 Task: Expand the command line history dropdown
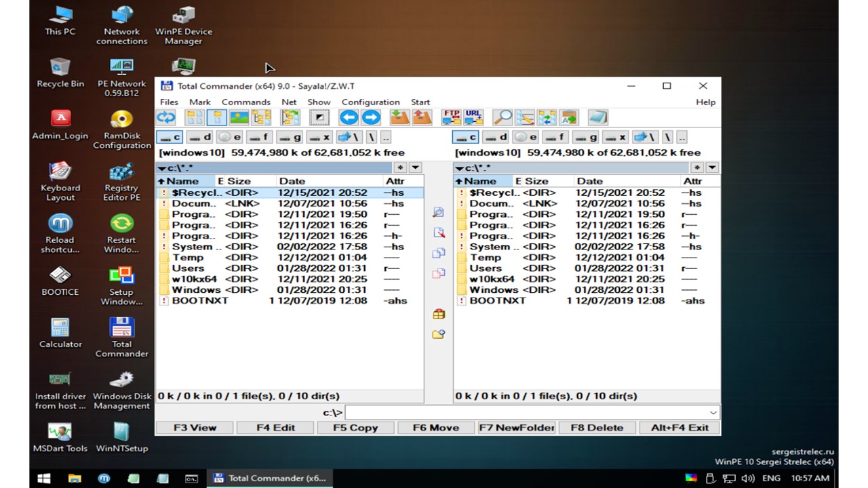pos(713,413)
